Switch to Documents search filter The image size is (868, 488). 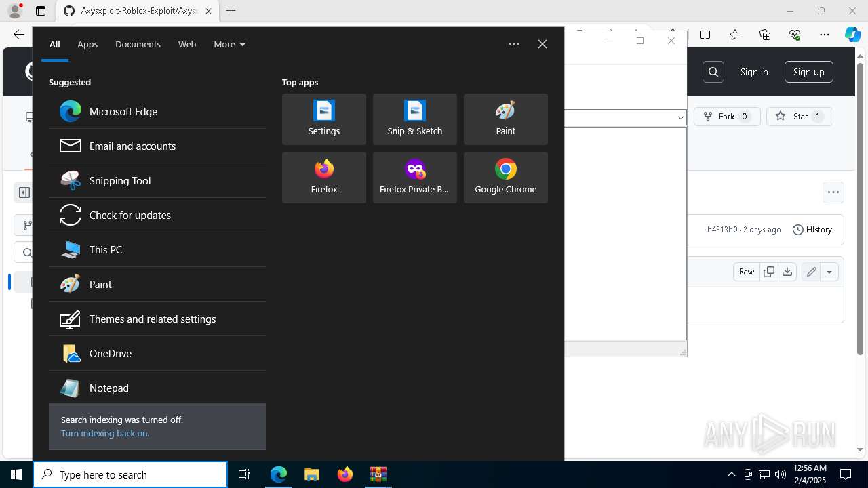(138, 44)
